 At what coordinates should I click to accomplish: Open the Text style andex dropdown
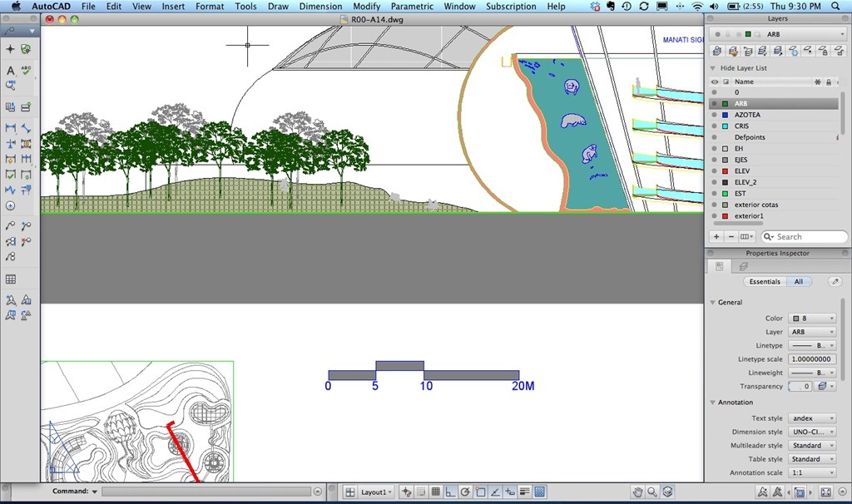pyautogui.click(x=812, y=418)
